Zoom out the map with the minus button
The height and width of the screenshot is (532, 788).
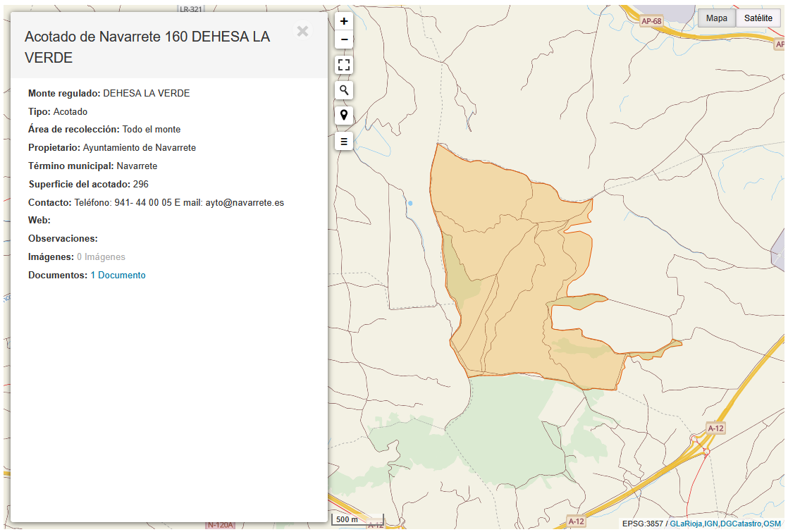pos(344,39)
